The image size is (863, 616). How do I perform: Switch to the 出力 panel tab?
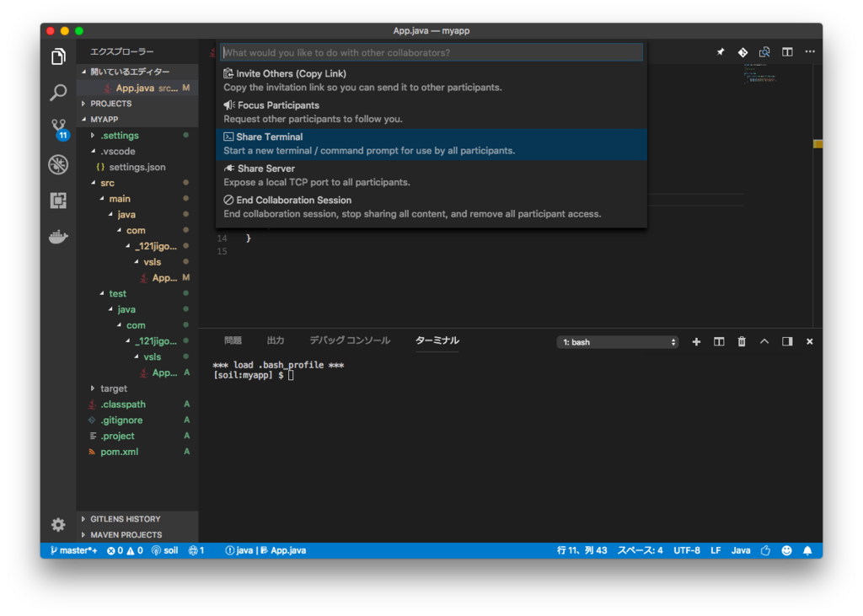[276, 340]
